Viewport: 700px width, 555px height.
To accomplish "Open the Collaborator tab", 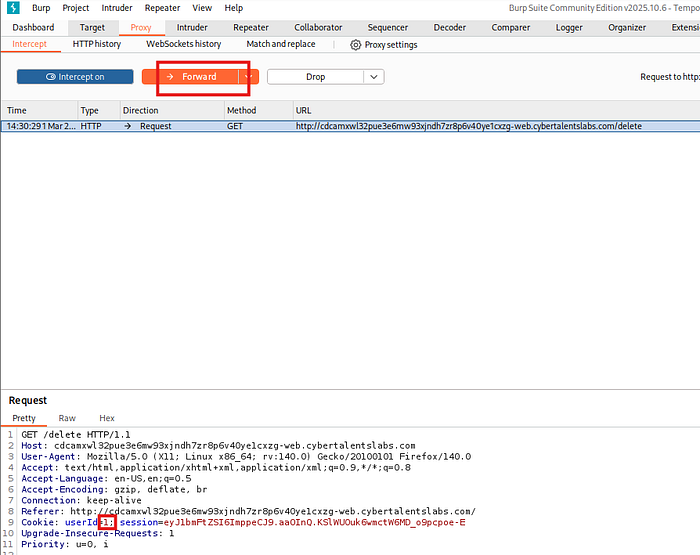I will 318,27.
